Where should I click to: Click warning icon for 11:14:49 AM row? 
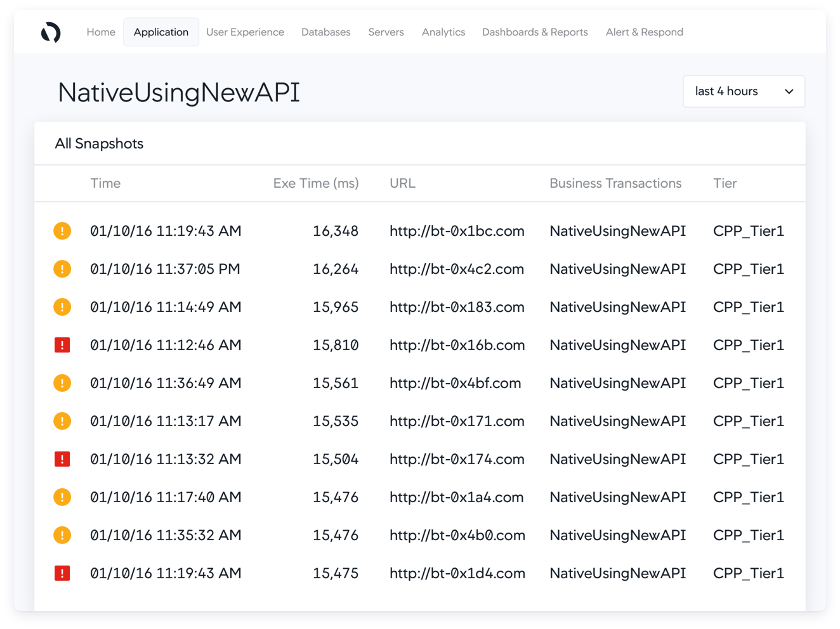click(x=62, y=307)
